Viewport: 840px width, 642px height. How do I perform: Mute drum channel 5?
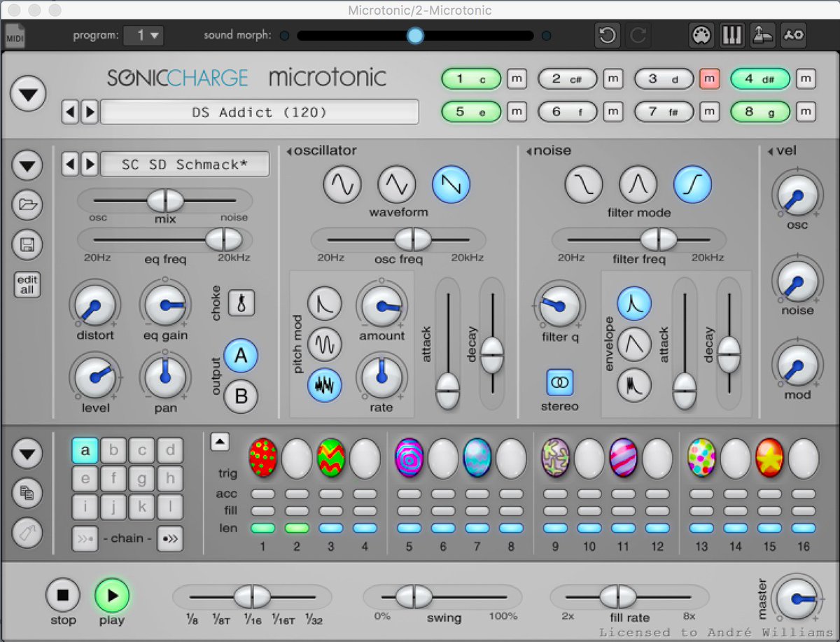pyautogui.click(x=517, y=111)
